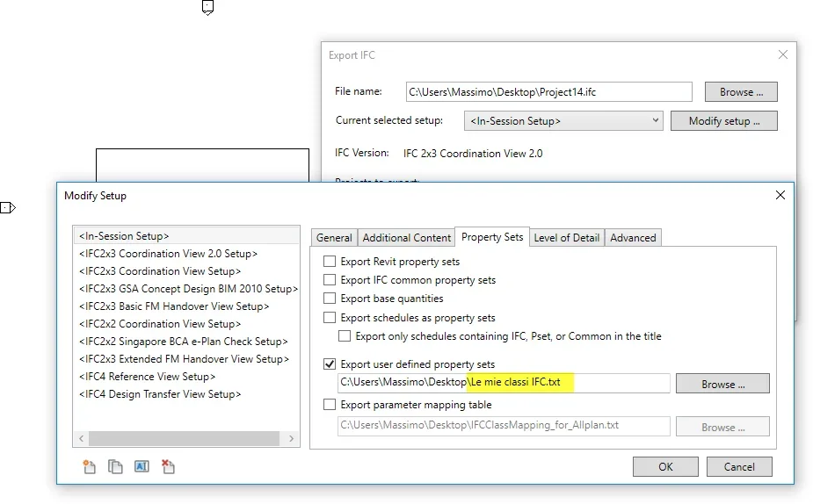Tick Export base quantities checkbox

pyautogui.click(x=330, y=299)
